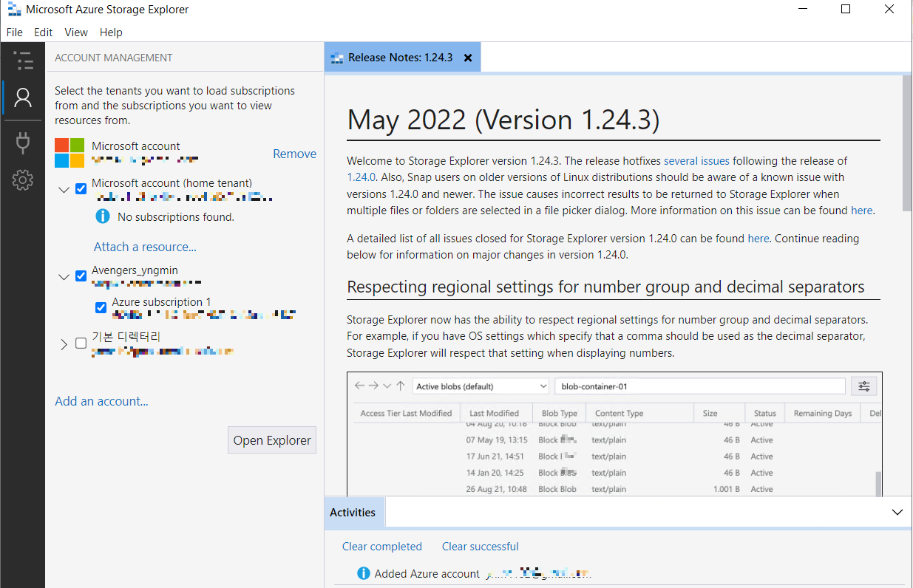The width and height of the screenshot is (913, 588).
Task: Open the Explorer tree view icon in sidebar
Action: (x=23, y=61)
